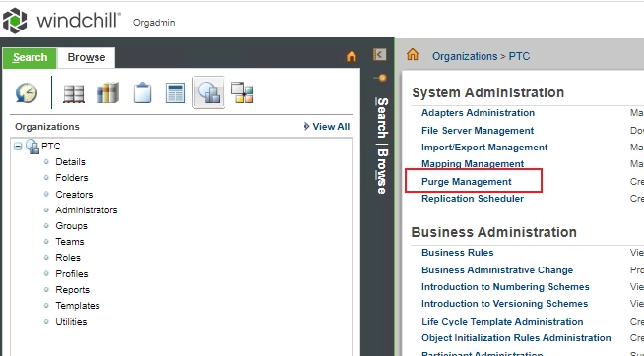Image resolution: width=644 pixels, height=356 pixels.
Task: Open File Server Management
Action: point(478,131)
